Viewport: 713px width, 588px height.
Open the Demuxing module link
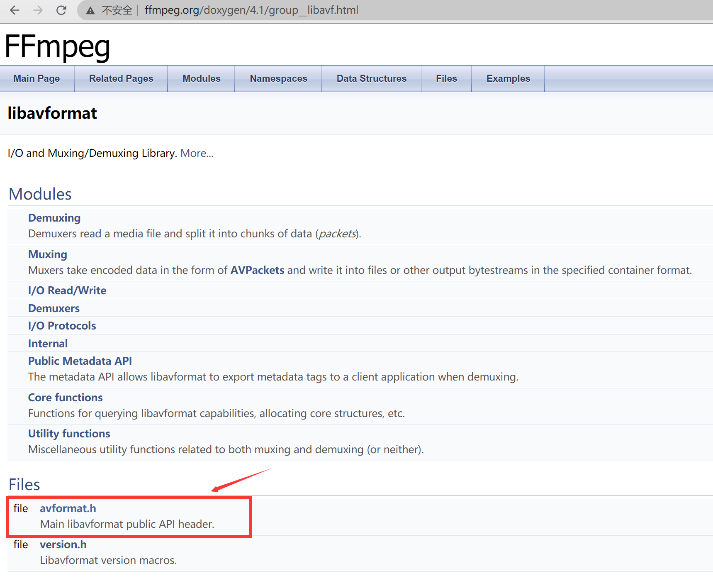pyautogui.click(x=54, y=218)
